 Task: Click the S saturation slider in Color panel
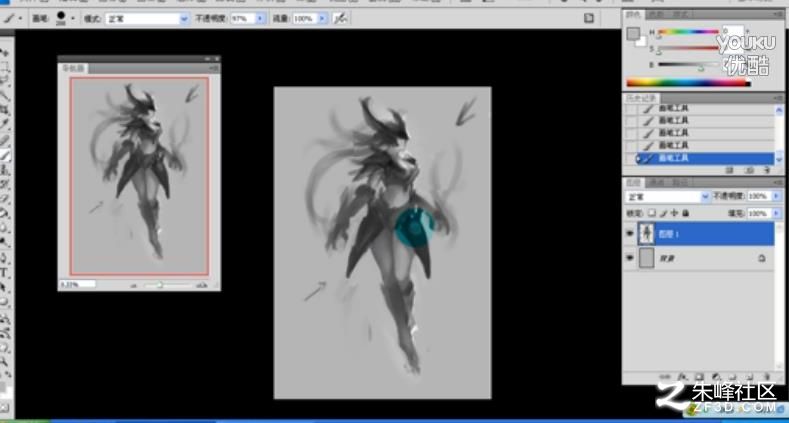tap(687, 48)
